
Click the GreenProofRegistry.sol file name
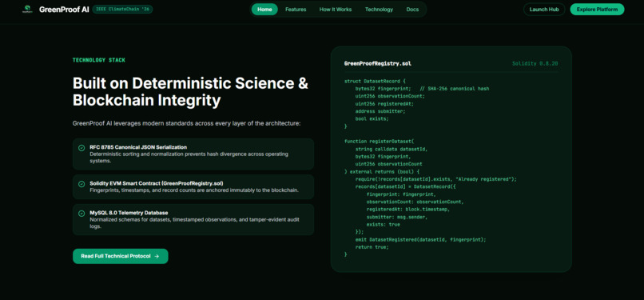click(378, 64)
